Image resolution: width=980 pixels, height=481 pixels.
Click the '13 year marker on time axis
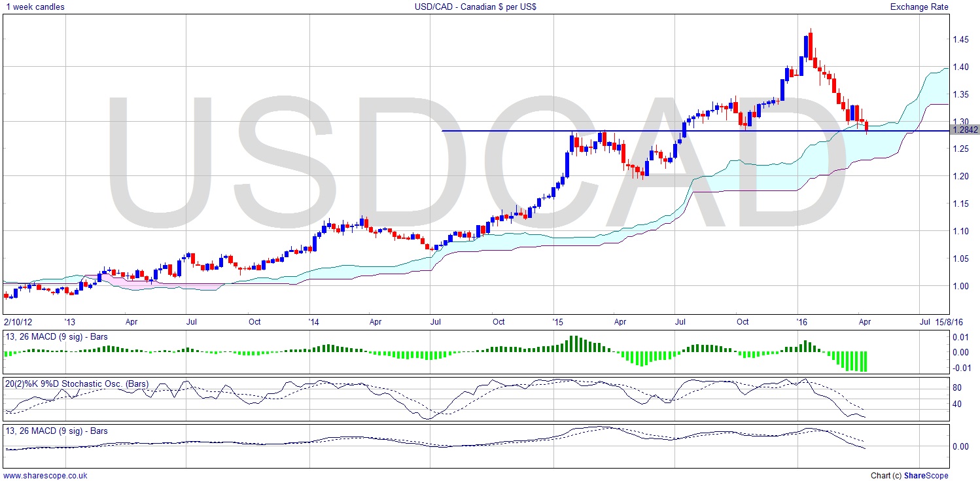pos(69,322)
